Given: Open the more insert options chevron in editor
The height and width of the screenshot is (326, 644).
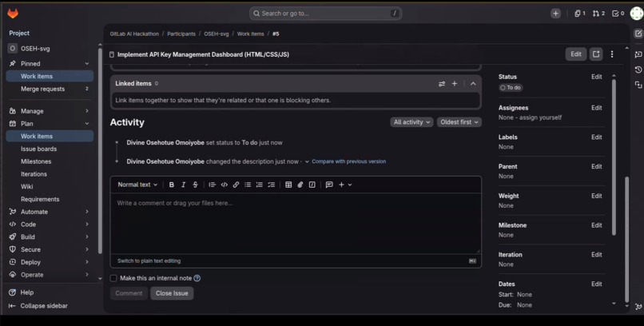Looking at the screenshot, I should (x=350, y=185).
